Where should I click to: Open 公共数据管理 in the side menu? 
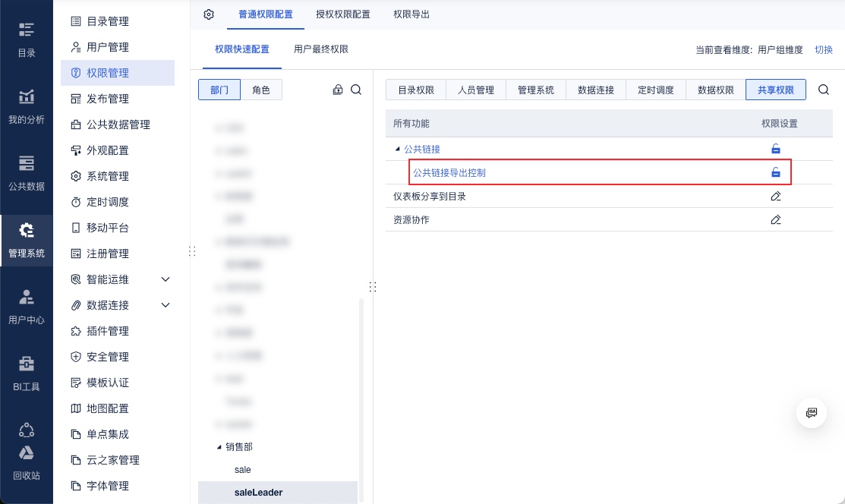point(118,124)
